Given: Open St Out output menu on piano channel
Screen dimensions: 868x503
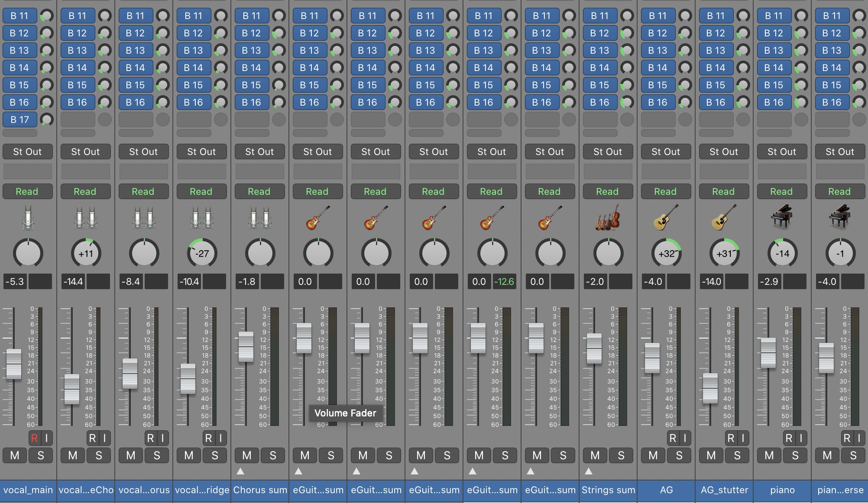Looking at the screenshot, I should pos(782,152).
